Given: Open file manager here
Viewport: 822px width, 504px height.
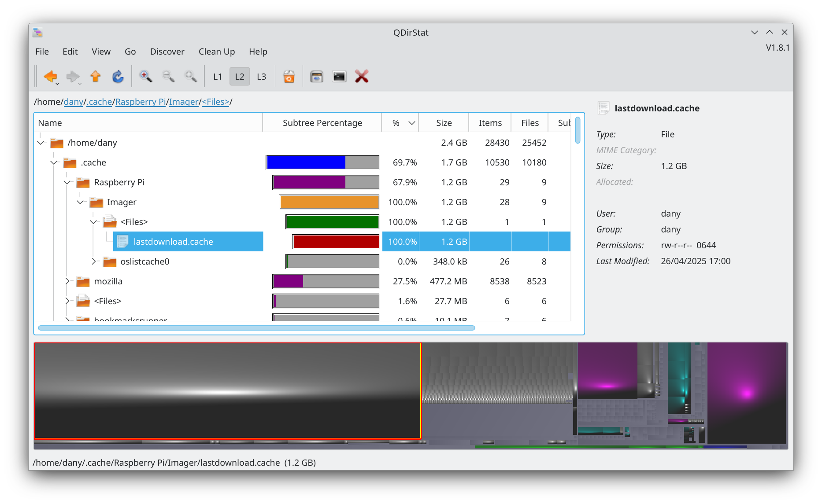Looking at the screenshot, I should (x=317, y=77).
